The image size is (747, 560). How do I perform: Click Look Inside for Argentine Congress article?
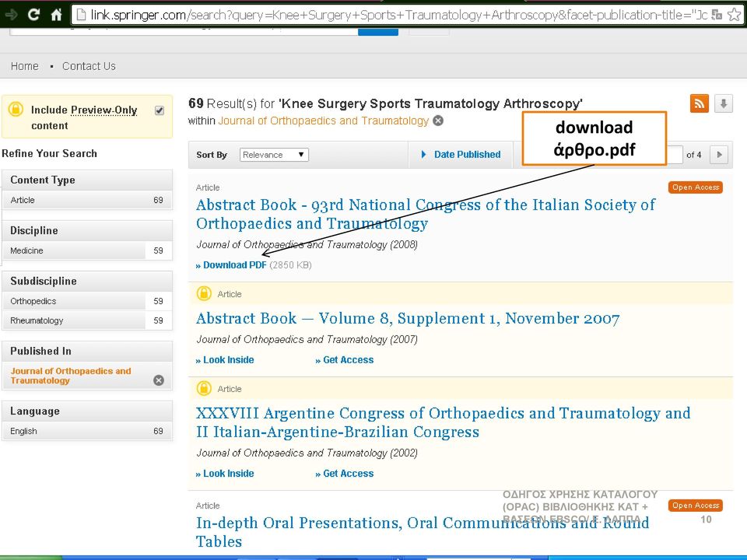pos(225,474)
